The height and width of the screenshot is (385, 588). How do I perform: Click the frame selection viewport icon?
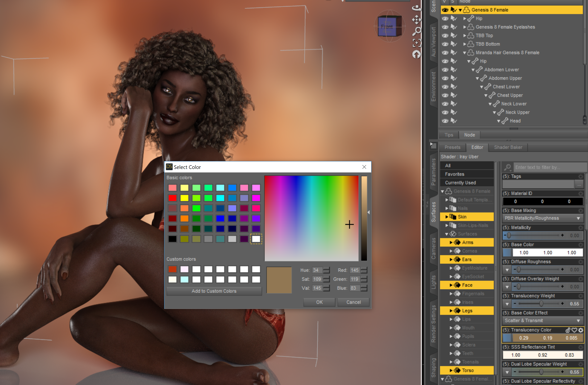pos(417,43)
